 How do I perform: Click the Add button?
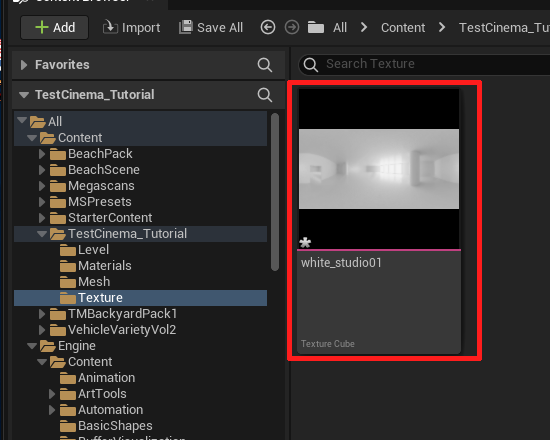tap(54, 27)
